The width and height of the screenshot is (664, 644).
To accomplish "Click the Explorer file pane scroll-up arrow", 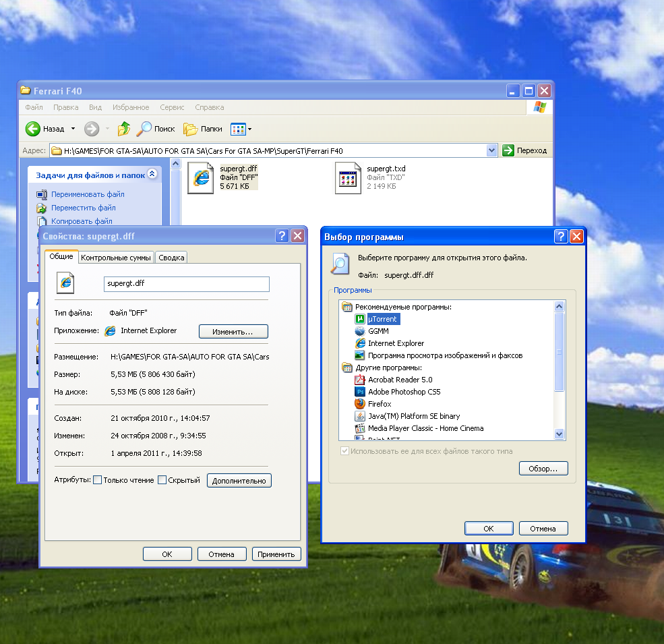I will [x=176, y=164].
